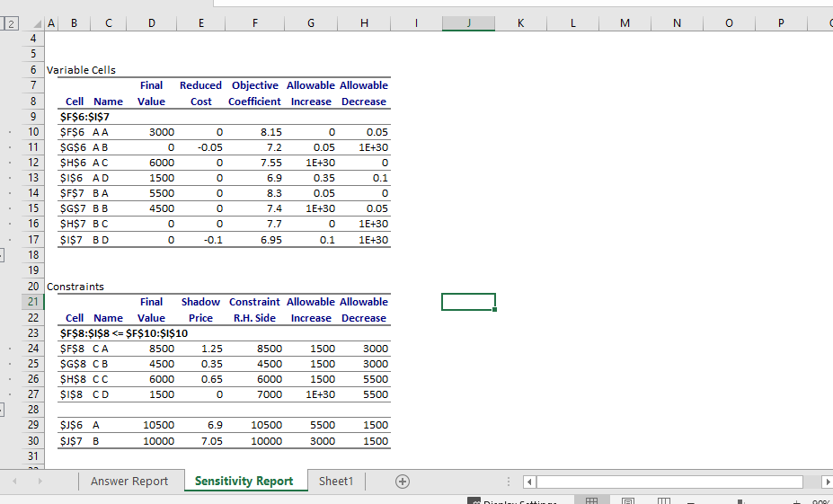The height and width of the screenshot is (504, 833).
Task: Select row 9 header
Action: point(33,117)
